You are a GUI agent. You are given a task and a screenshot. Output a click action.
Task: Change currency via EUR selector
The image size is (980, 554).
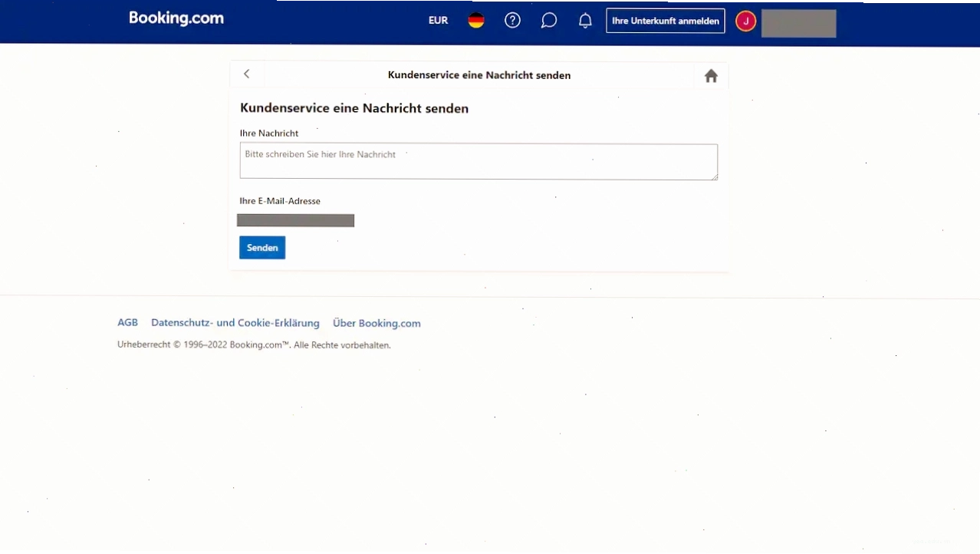(438, 21)
